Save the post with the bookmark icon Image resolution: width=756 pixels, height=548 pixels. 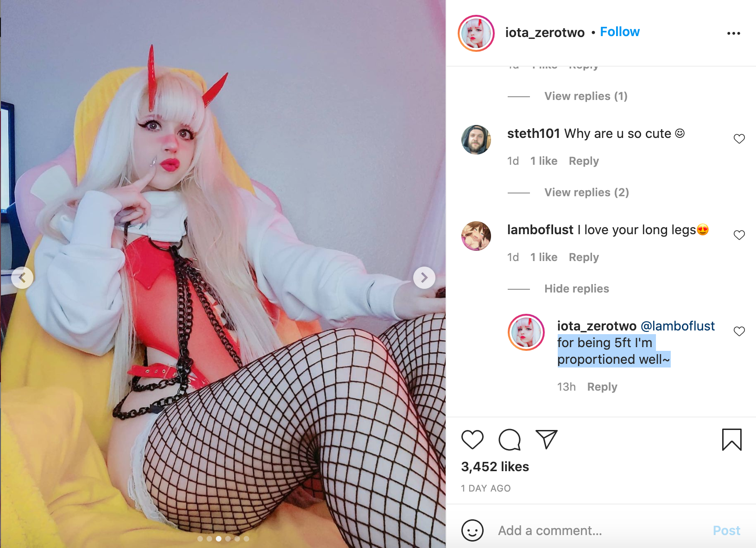click(731, 439)
